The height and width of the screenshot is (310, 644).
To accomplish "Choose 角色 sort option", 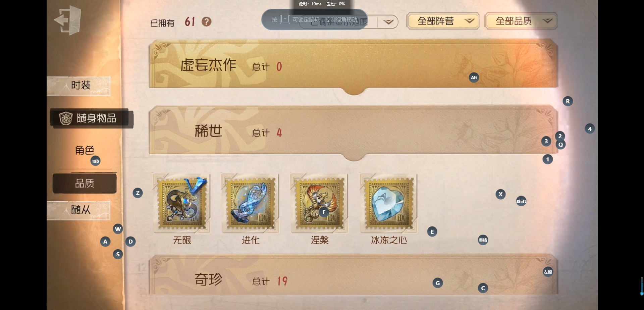I will [85, 150].
